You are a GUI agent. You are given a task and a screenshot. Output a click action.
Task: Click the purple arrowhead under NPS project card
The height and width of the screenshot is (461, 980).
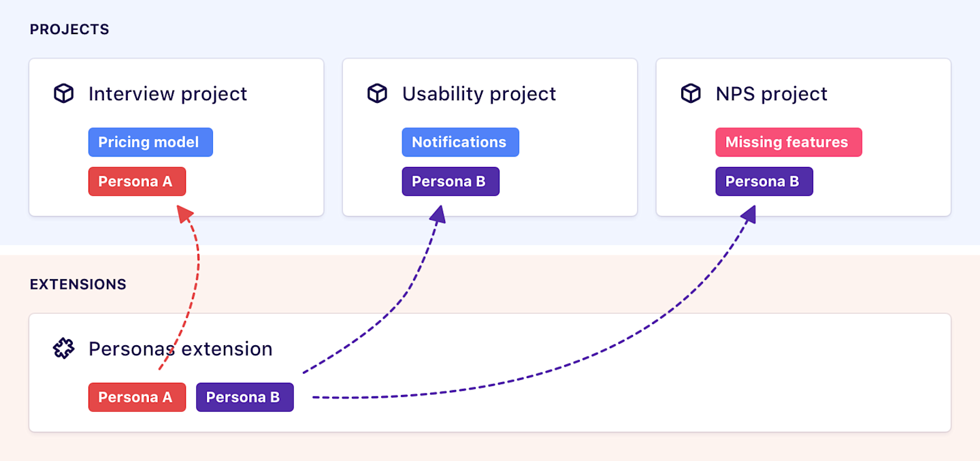point(749,215)
